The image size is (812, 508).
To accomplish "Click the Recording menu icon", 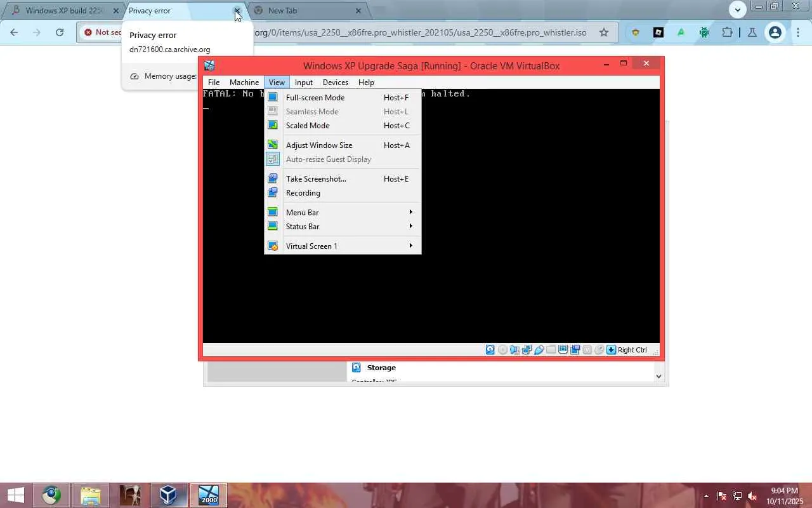I will (273, 192).
